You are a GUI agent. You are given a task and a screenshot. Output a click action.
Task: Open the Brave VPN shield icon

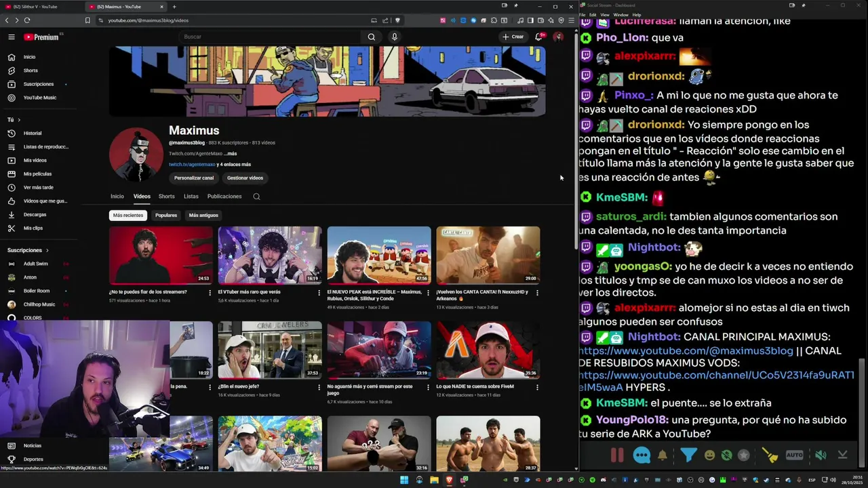tap(561, 20)
